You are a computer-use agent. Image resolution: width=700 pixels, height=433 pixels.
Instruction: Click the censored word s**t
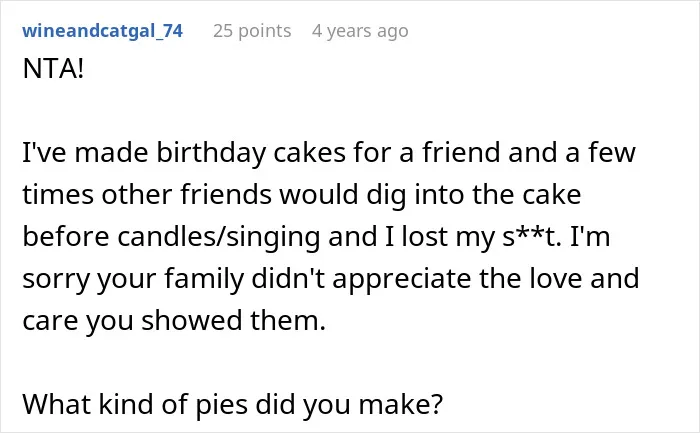531,236
